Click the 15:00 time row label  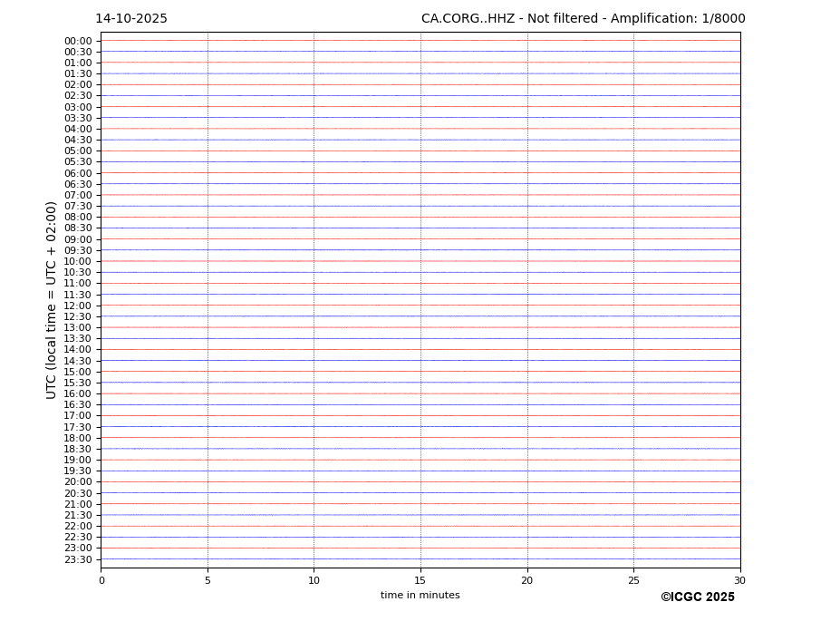point(78,372)
